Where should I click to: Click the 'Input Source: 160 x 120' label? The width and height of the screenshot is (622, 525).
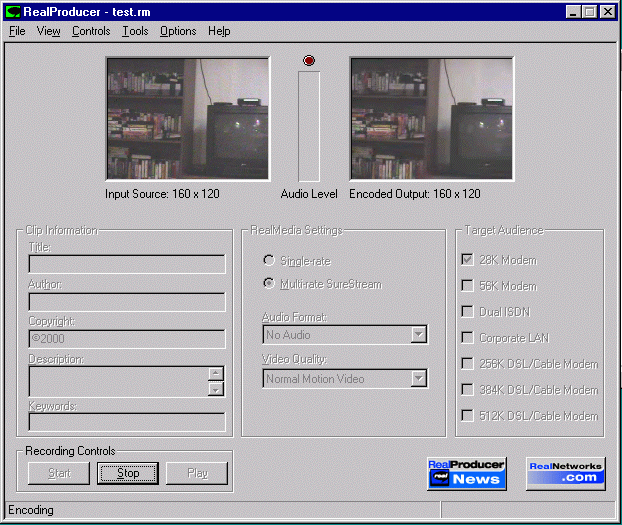point(162,194)
